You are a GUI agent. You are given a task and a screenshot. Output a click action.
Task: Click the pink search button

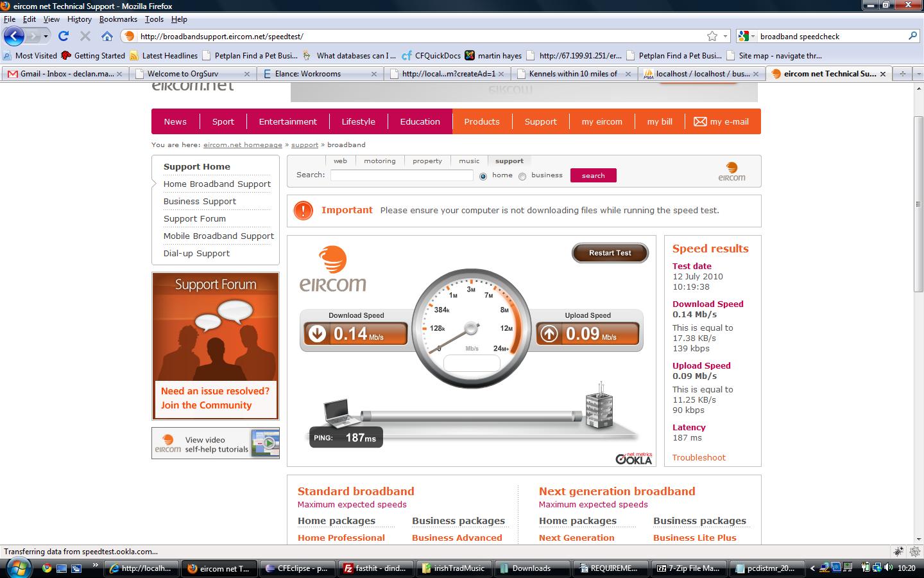coord(594,175)
